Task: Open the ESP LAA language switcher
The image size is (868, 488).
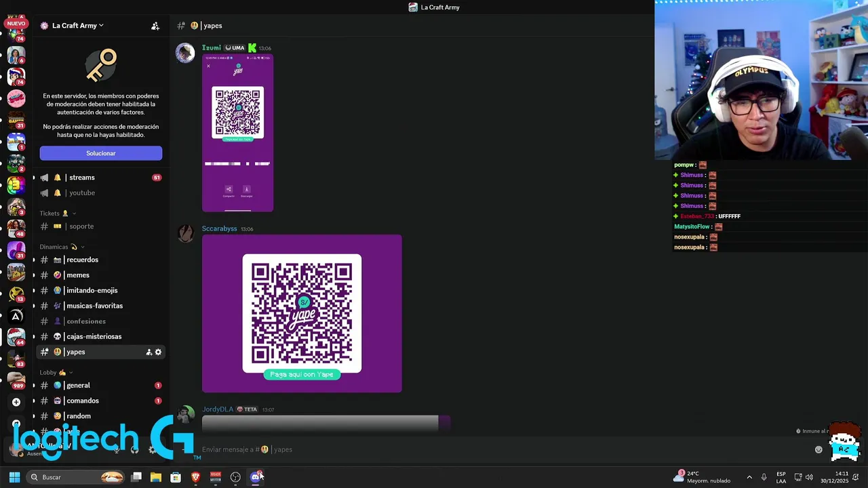Action: (781, 477)
